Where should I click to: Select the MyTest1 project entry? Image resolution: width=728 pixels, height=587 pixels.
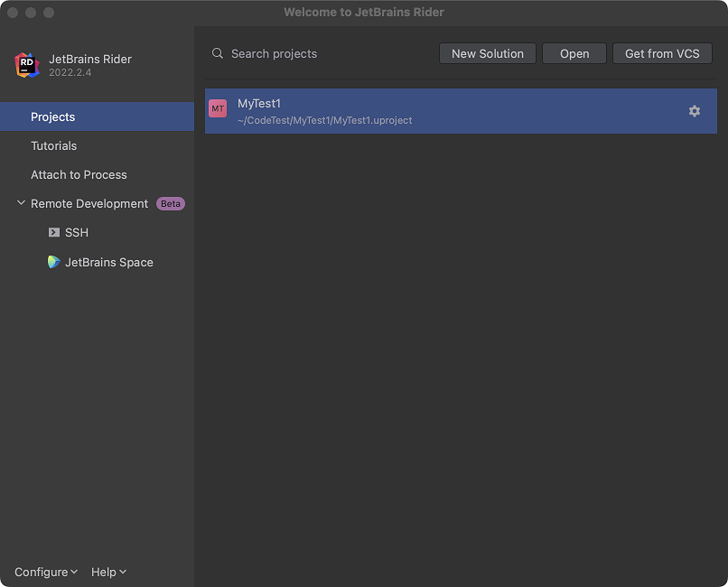[x=461, y=111]
